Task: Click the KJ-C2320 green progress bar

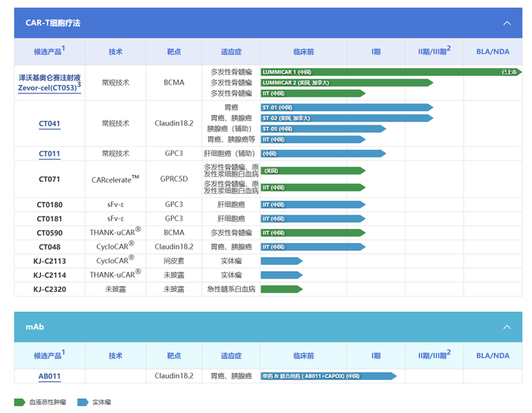Action: [x=282, y=289]
